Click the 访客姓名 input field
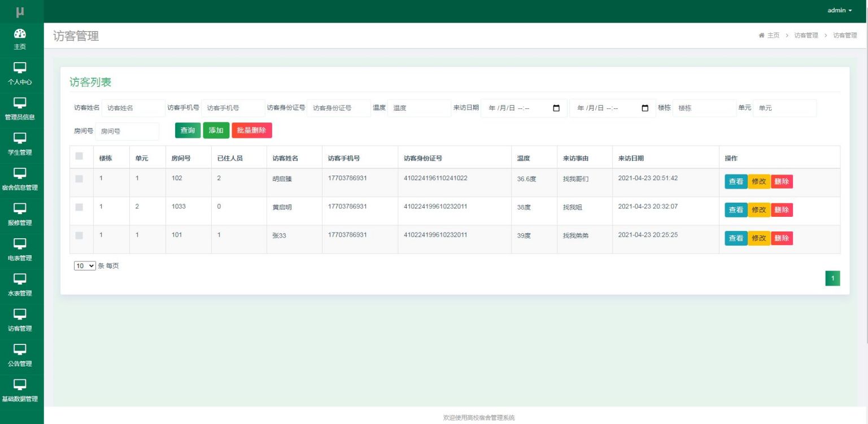Screen dimensions: 868x424 pyautogui.click(x=133, y=108)
